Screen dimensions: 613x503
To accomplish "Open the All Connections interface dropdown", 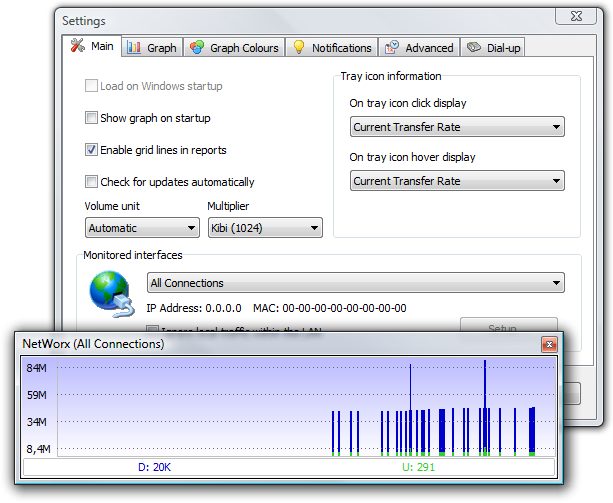I will pyautogui.click(x=356, y=283).
